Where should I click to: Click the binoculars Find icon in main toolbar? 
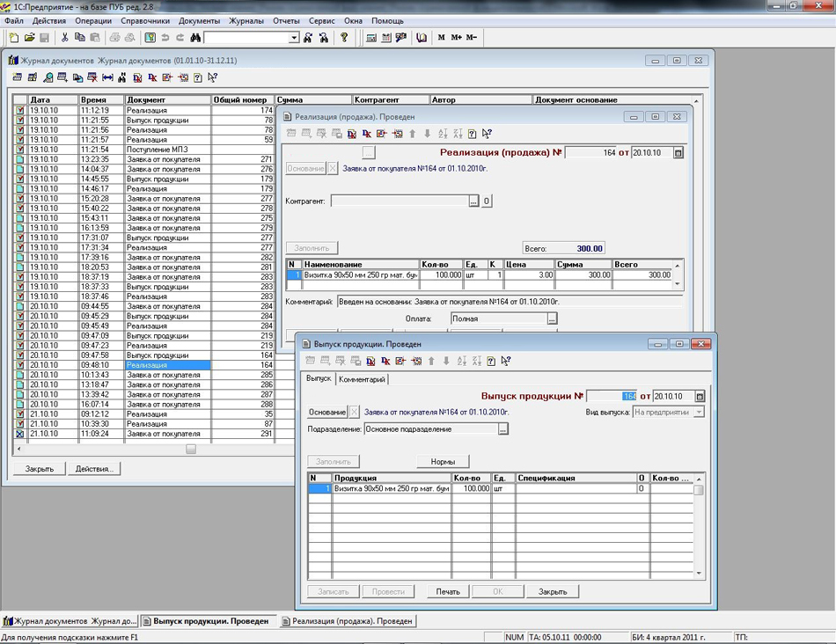point(196,38)
